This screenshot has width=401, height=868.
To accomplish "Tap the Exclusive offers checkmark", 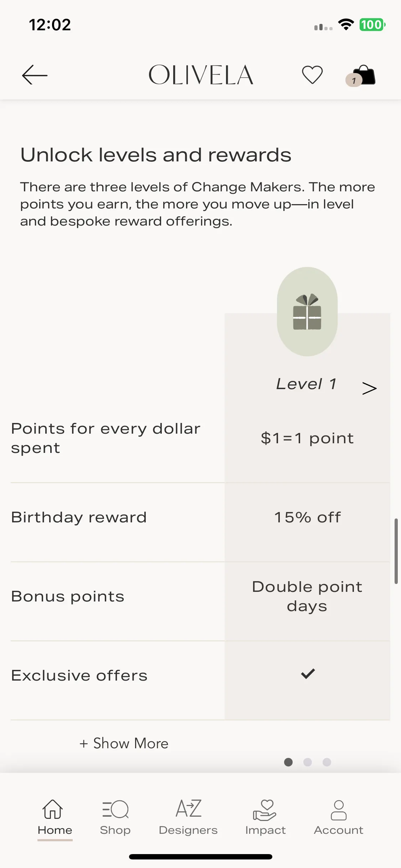I will pos(308,673).
